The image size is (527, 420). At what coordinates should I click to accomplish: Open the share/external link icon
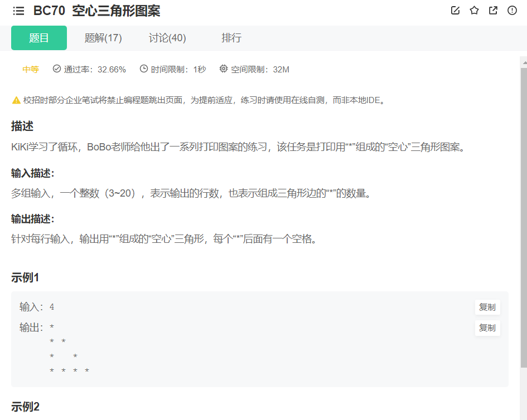[x=492, y=10]
